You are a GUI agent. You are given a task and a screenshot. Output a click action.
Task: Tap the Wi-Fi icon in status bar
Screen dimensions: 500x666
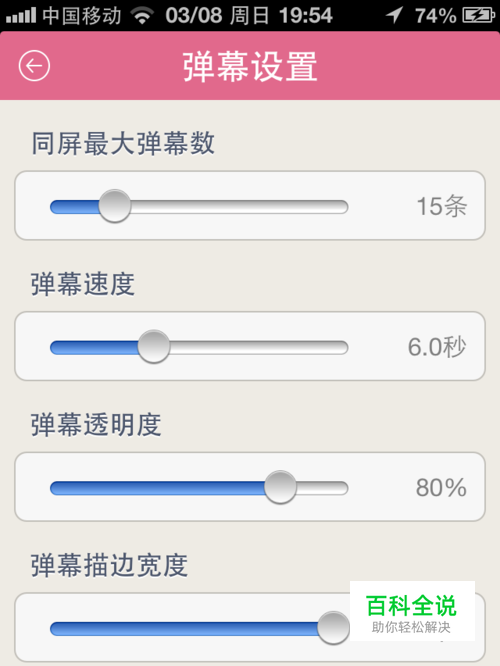click(142, 16)
